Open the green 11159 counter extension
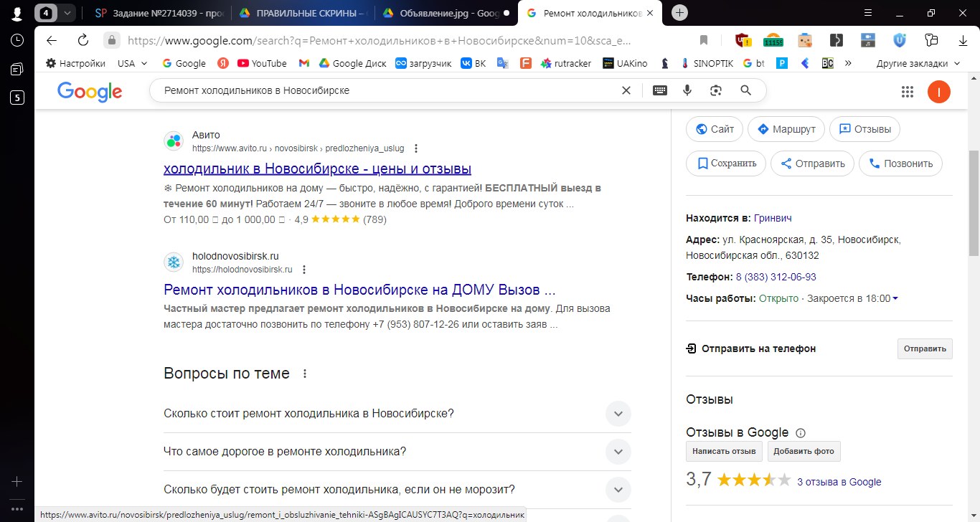Screen dimensions: 980x522 coord(773,40)
